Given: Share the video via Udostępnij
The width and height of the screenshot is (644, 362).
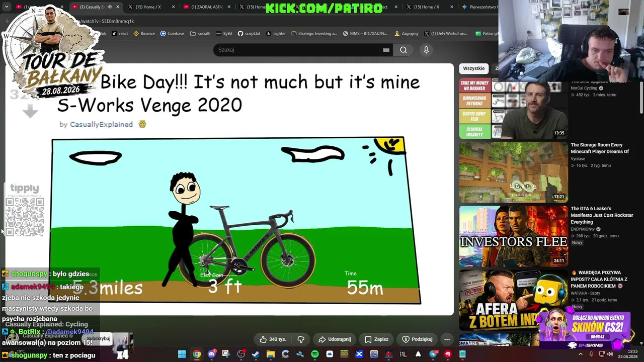Looking at the screenshot, I should click(335, 339).
